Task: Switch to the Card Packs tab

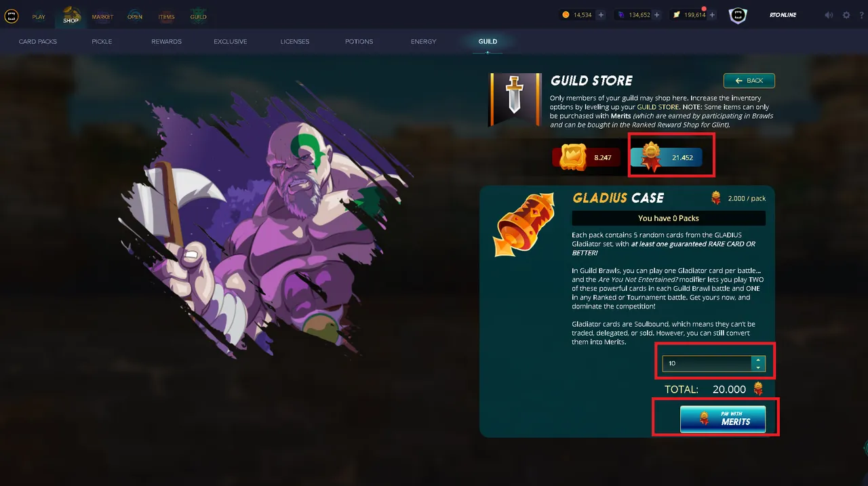Action: click(38, 41)
